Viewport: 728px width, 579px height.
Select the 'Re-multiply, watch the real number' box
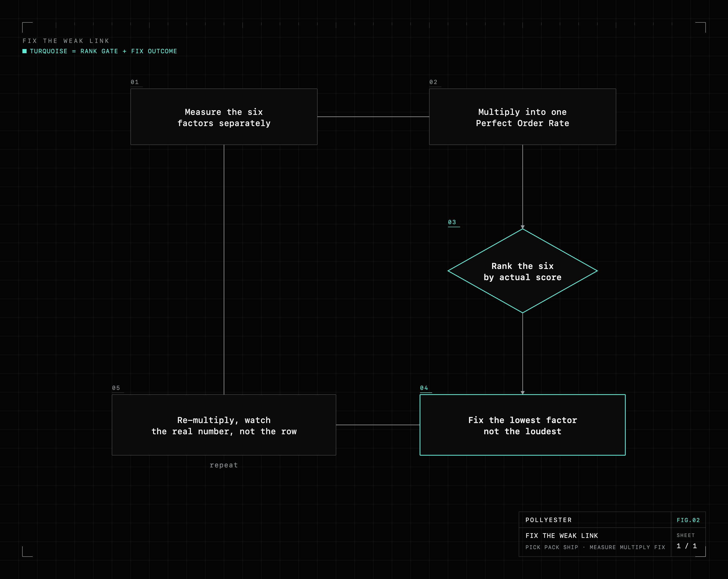[x=224, y=425]
